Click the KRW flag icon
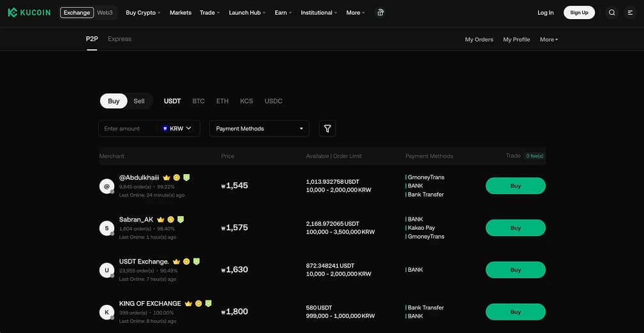 [165, 128]
